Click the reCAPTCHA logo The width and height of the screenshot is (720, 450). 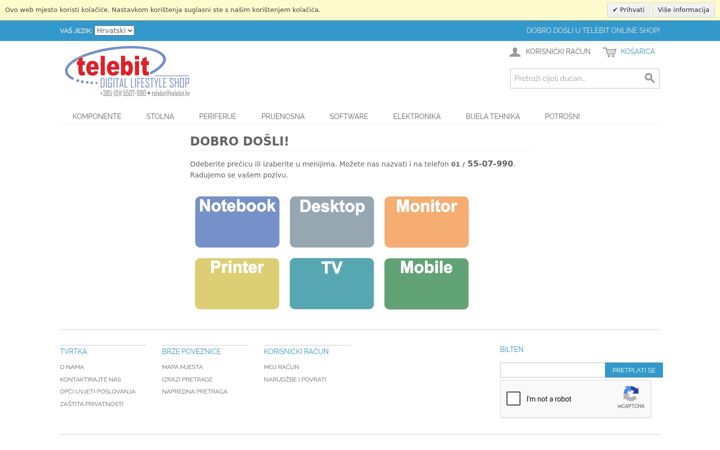(x=630, y=394)
